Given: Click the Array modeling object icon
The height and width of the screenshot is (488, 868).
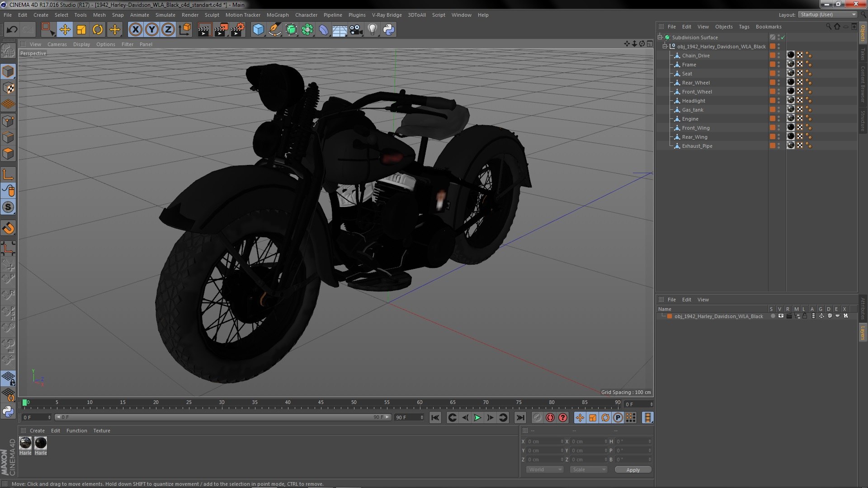Looking at the screenshot, I should [307, 30].
